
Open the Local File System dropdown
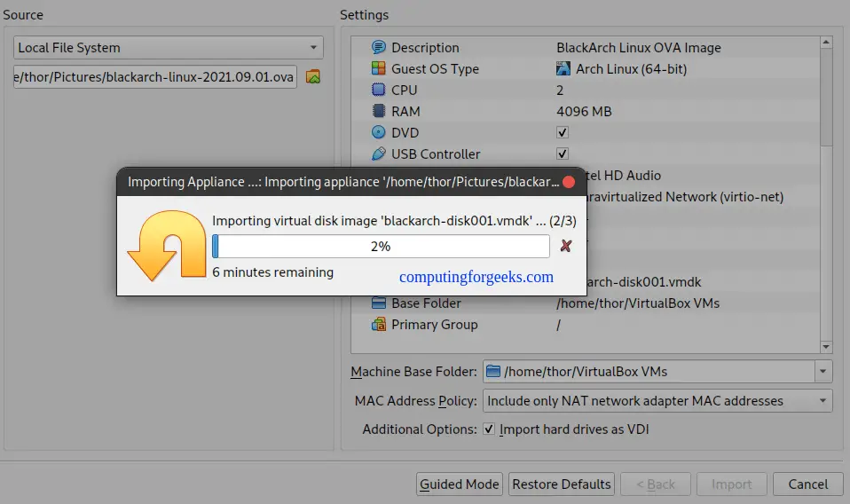[169, 48]
